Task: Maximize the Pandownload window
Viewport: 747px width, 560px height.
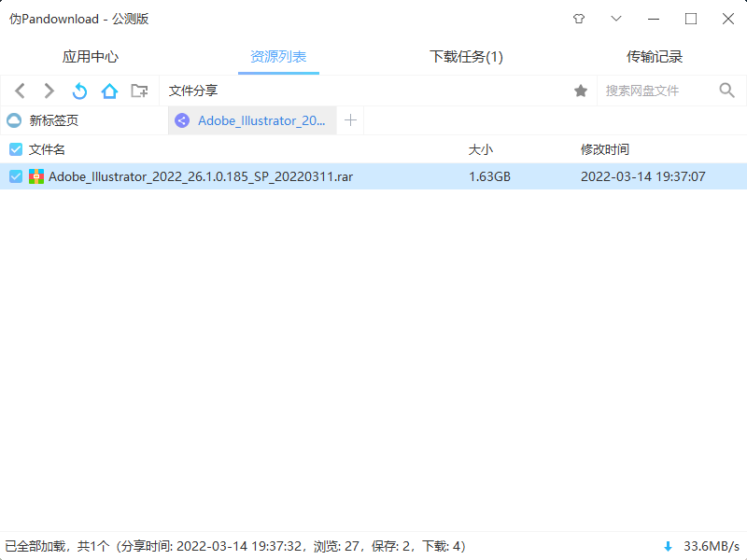Action: [691, 19]
